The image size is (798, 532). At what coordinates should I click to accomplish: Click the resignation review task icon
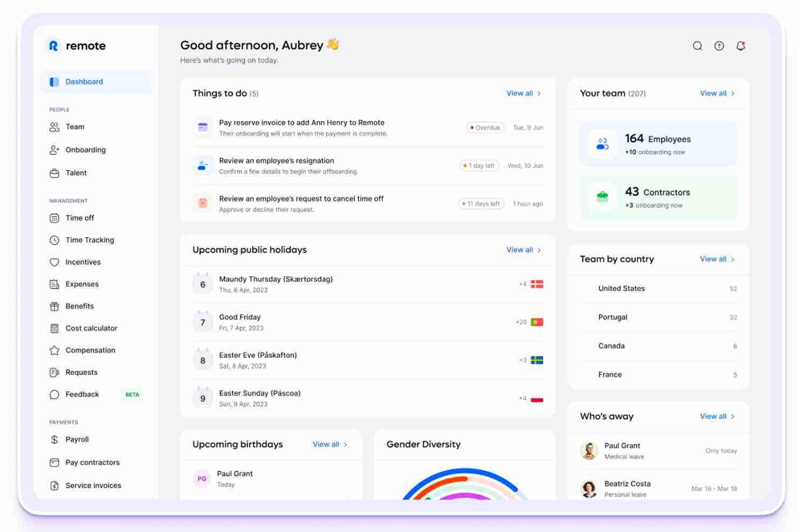pos(203,165)
